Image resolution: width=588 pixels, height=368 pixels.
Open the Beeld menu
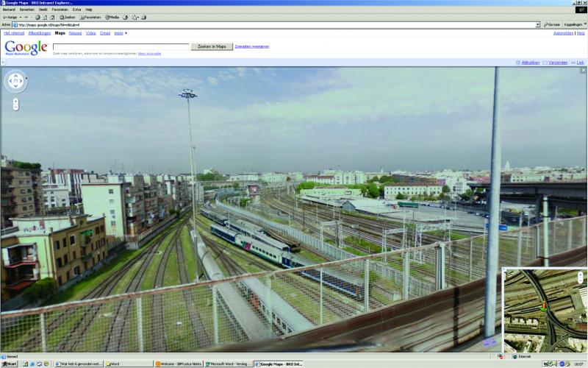(43, 10)
